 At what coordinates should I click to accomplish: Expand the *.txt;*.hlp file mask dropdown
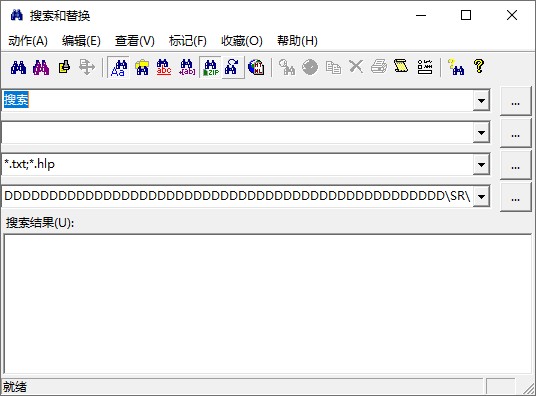point(481,164)
